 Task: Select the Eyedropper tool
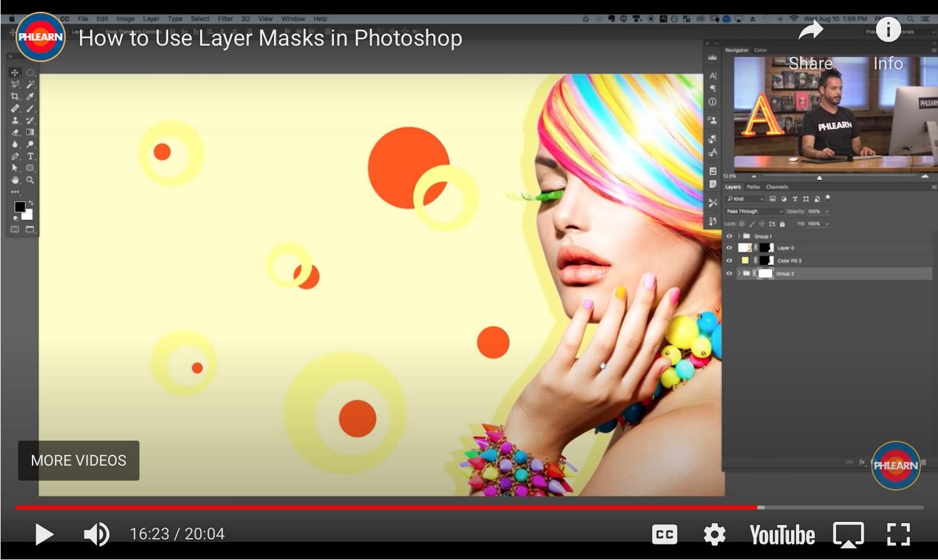30,96
